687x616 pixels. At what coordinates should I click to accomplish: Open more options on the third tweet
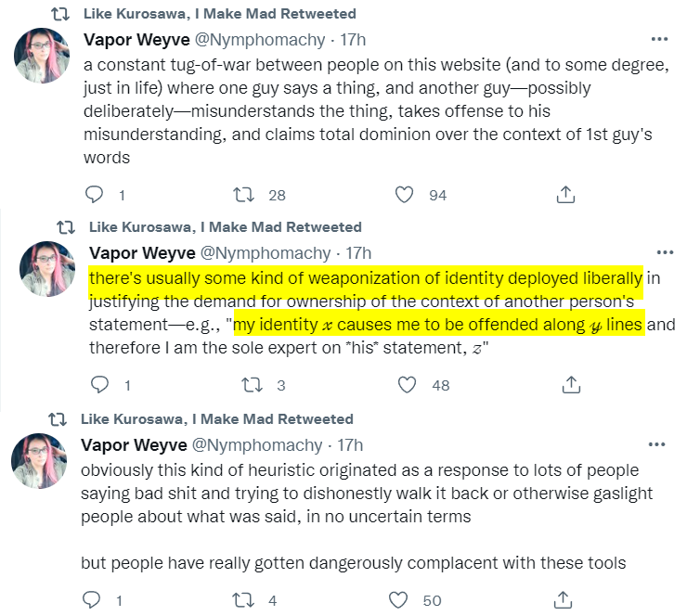point(659,445)
